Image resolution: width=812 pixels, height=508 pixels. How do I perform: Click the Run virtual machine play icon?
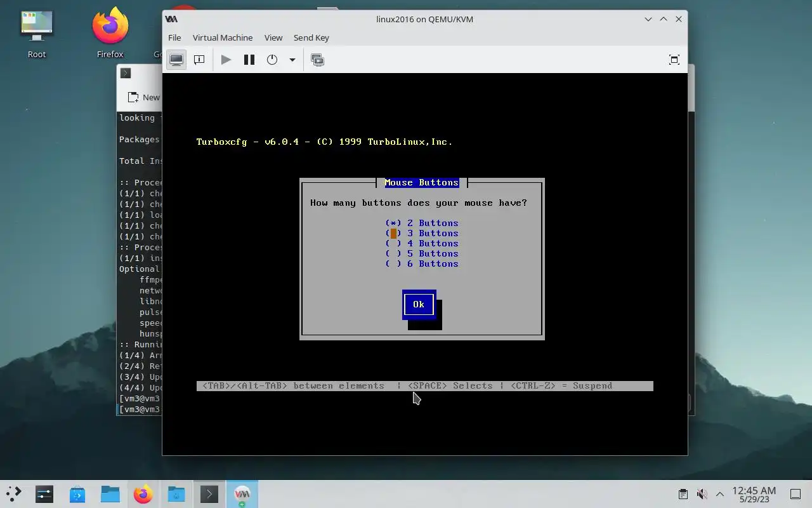(226, 60)
